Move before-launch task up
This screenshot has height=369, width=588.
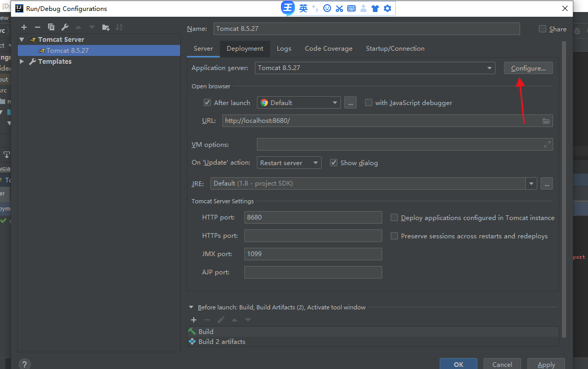(234, 320)
